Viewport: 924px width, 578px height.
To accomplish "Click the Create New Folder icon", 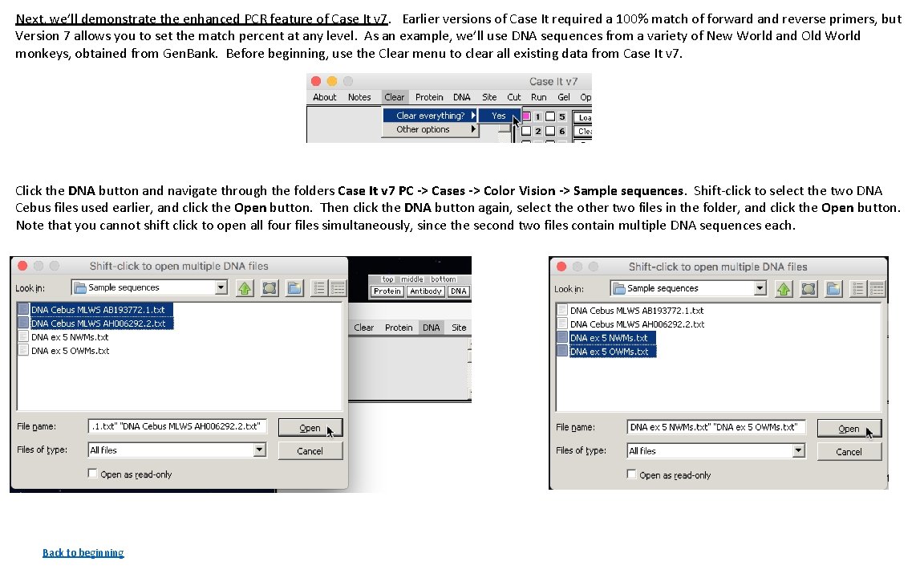I will tap(294, 287).
